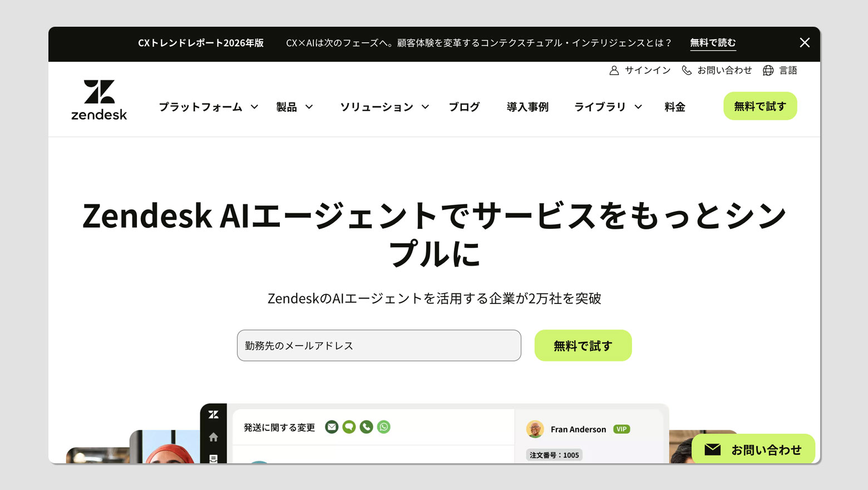Open the floating お問い合わせ contact widget
This screenshot has width=868, height=490.
[753, 449]
